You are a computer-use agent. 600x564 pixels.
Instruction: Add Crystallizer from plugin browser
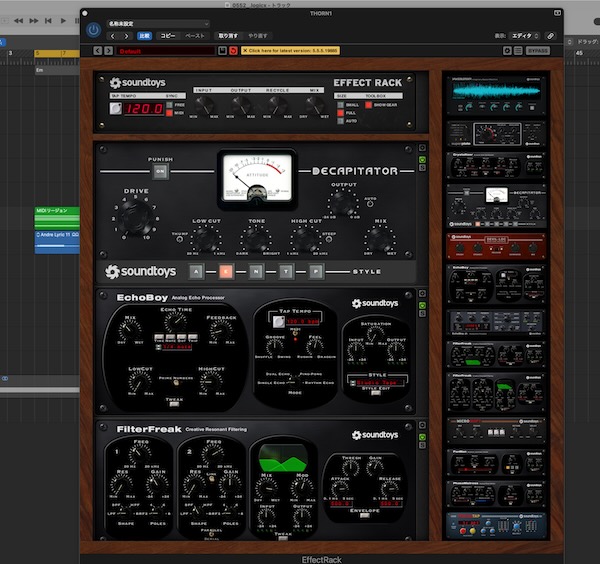pos(496,166)
